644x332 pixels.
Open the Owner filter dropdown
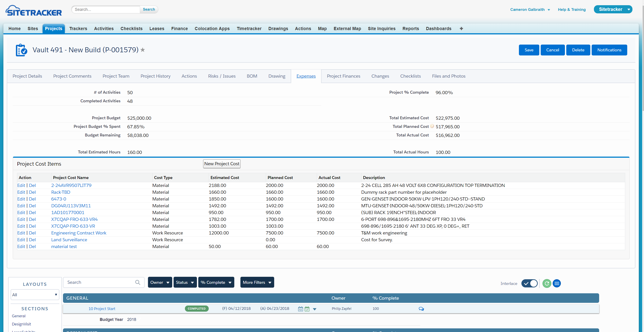point(160,282)
